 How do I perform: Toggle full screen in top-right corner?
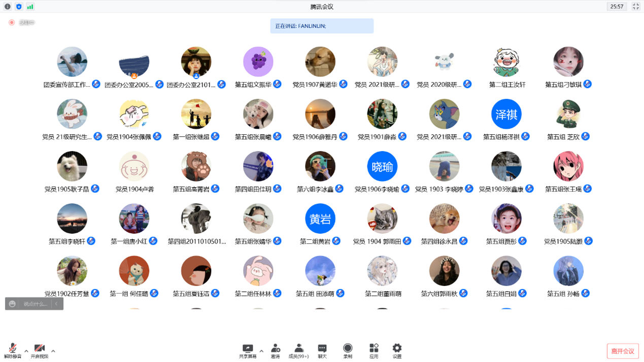[x=635, y=7]
